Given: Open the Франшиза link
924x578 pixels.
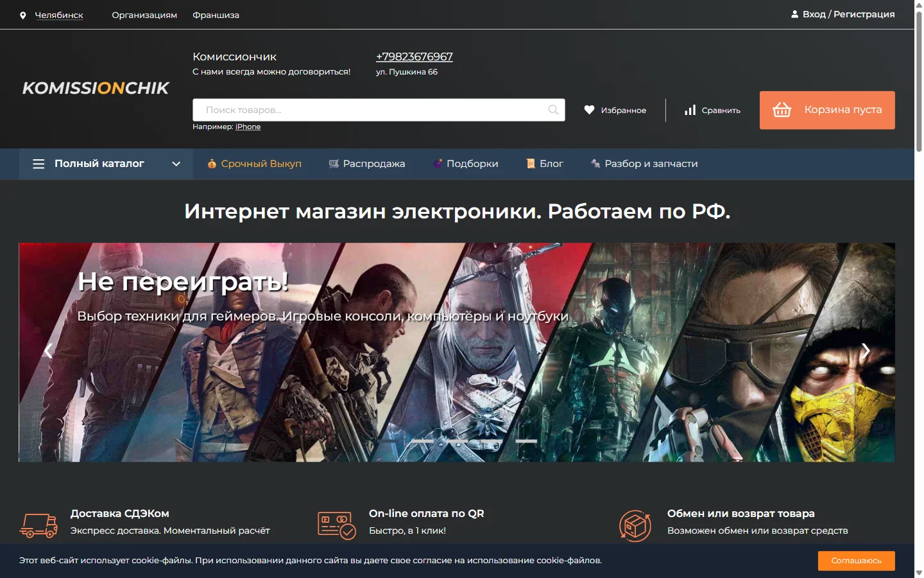Looking at the screenshot, I should tap(216, 15).
